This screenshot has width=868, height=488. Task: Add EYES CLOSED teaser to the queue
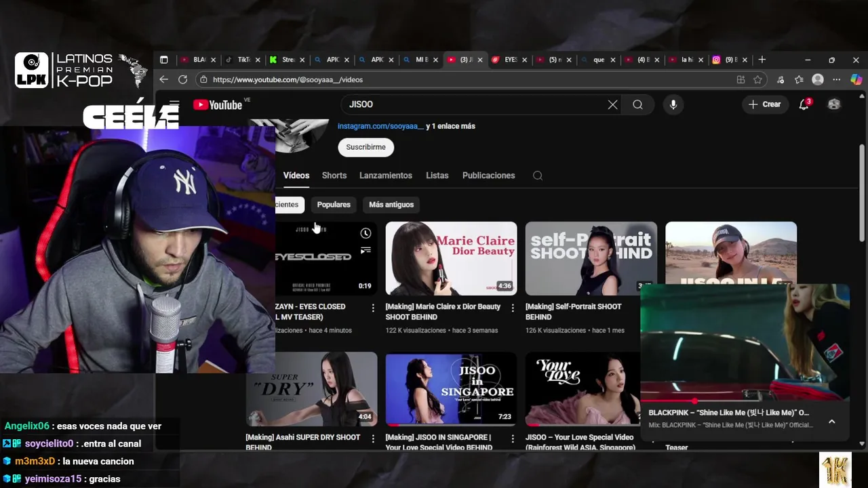tap(366, 251)
